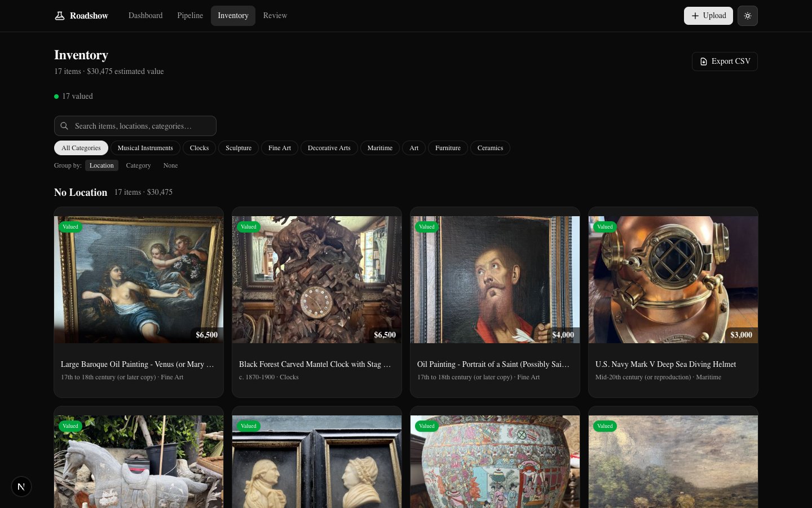
Task: Click the 'Group by:' label
Action: [x=68, y=165]
